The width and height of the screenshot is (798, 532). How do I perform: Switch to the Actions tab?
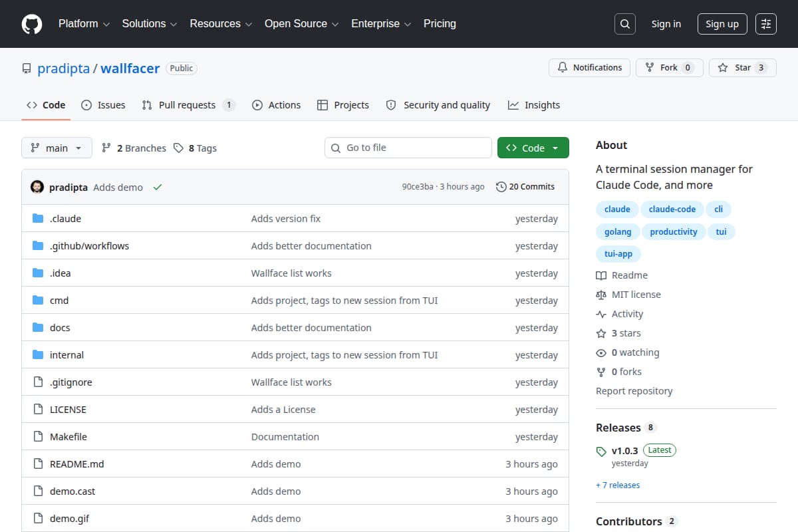pos(276,105)
